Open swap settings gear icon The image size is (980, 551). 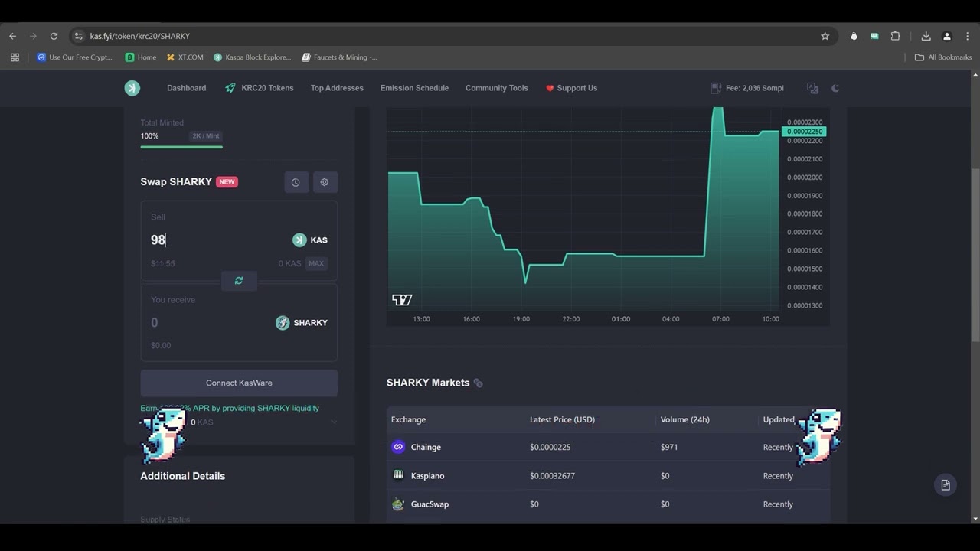coord(325,182)
